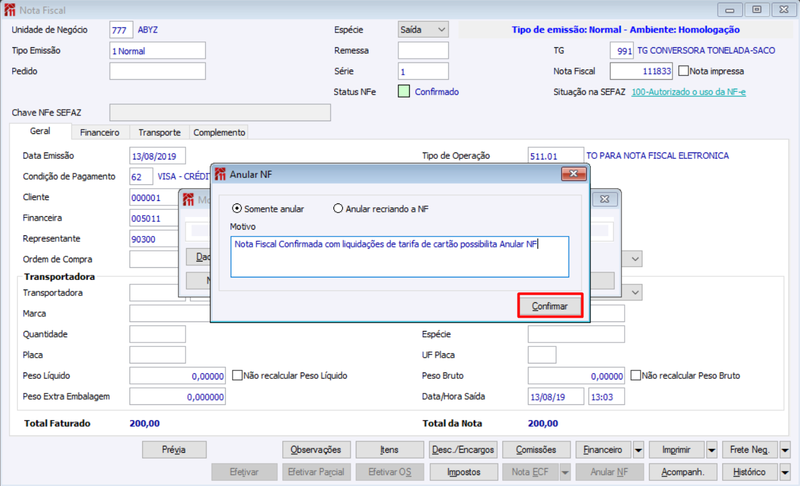This screenshot has height=486, width=800.
Task: Expand the Histórico dropdown arrow
Action: pyautogui.click(x=785, y=472)
